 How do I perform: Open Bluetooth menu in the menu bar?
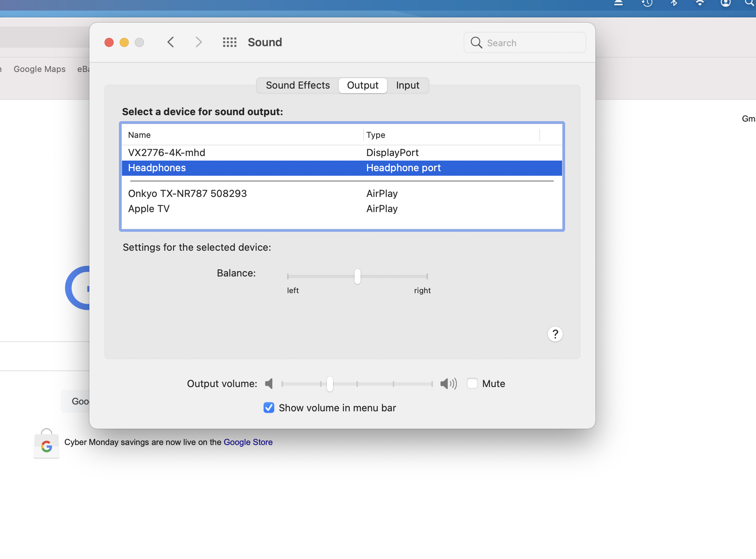point(674,3)
